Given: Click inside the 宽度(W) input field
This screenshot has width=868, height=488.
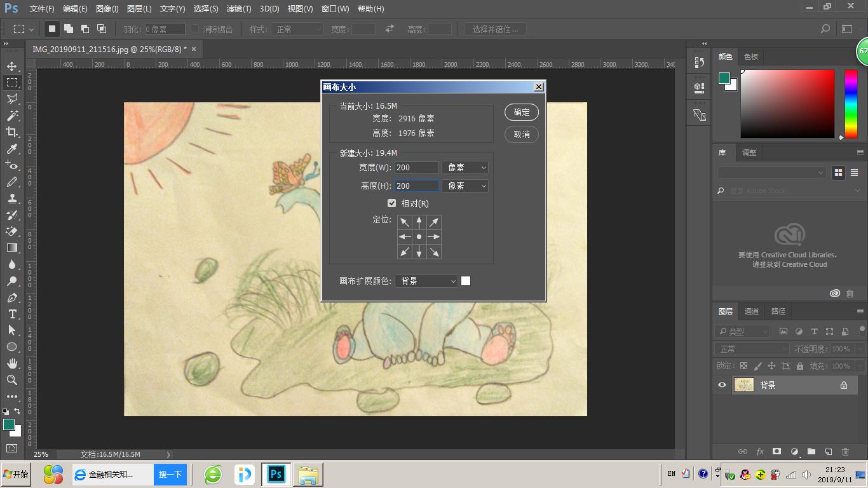Looking at the screenshot, I should pyautogui.click(x=416, y=167).
